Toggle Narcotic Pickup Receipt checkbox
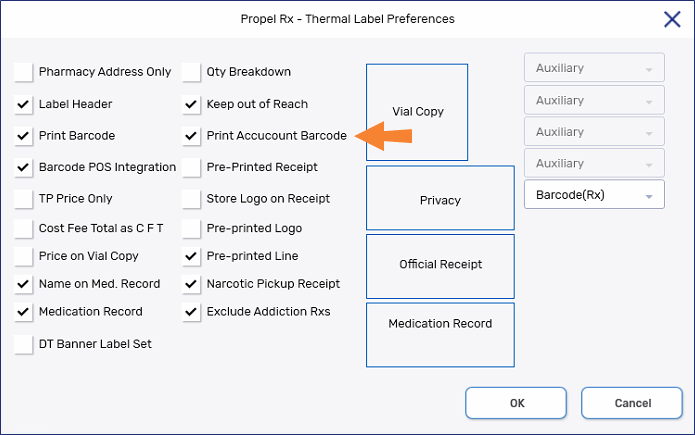Viewport: 695px width, 435px height. [x=191, y=284]
